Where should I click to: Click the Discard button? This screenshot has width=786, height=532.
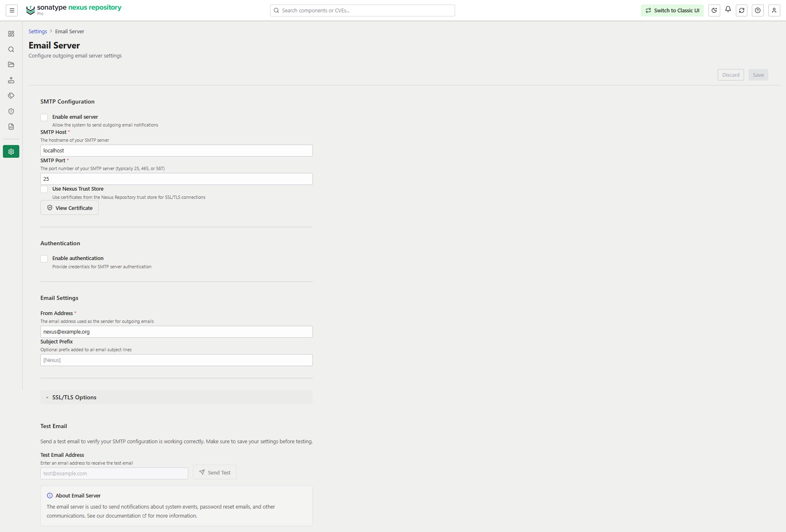point(731,75)
